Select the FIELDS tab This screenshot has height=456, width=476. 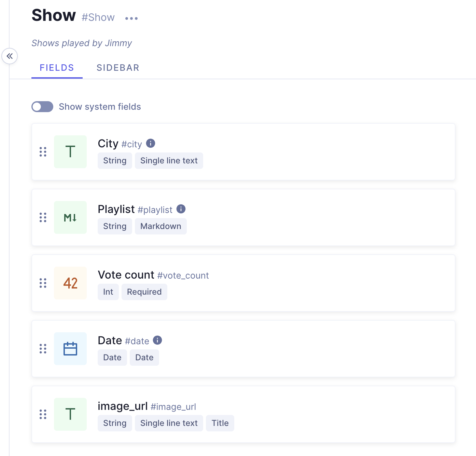tap(57, 68)
